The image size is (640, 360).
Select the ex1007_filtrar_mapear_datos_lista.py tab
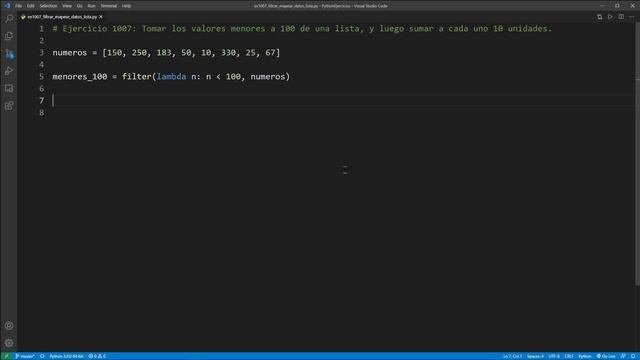tap(62, 17)
